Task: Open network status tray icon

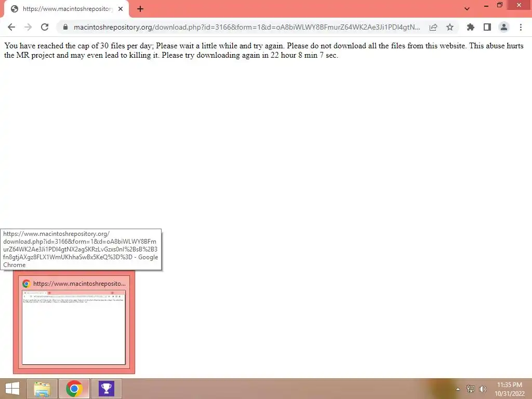Action: coord(471,389)
